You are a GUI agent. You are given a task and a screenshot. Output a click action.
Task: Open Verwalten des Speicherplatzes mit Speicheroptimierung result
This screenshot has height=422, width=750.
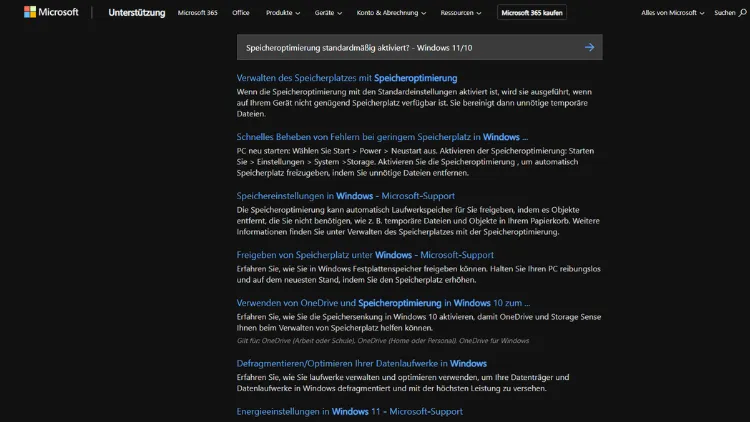[347, 78]
